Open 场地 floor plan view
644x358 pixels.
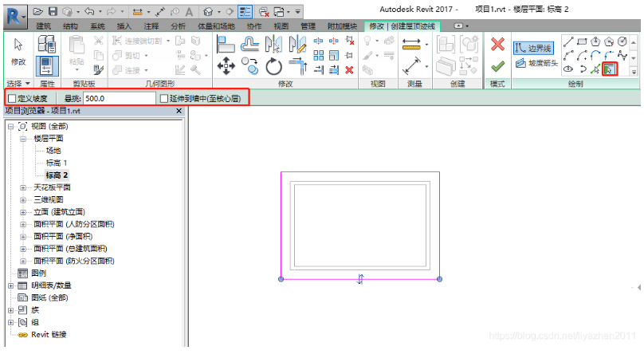click(53, 151)
